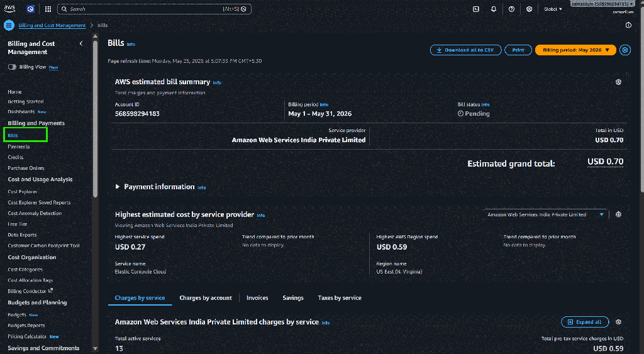This screenshot has width=644, height=354.
Task: Click the Print button
Action: click(518, 50)
